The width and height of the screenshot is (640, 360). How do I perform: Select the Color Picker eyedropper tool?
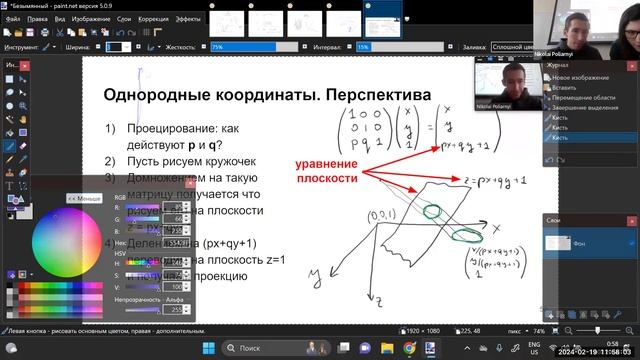(23, 160)
